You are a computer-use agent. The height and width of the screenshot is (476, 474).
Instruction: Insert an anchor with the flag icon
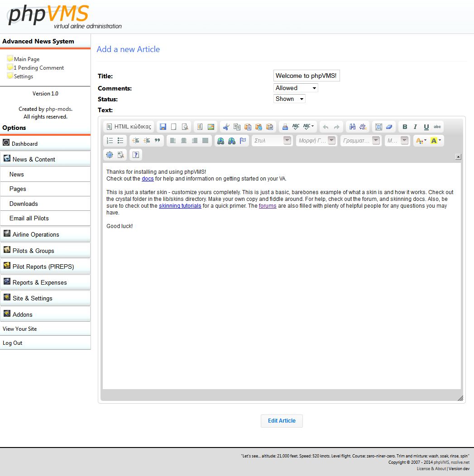[x=243, y=141]
